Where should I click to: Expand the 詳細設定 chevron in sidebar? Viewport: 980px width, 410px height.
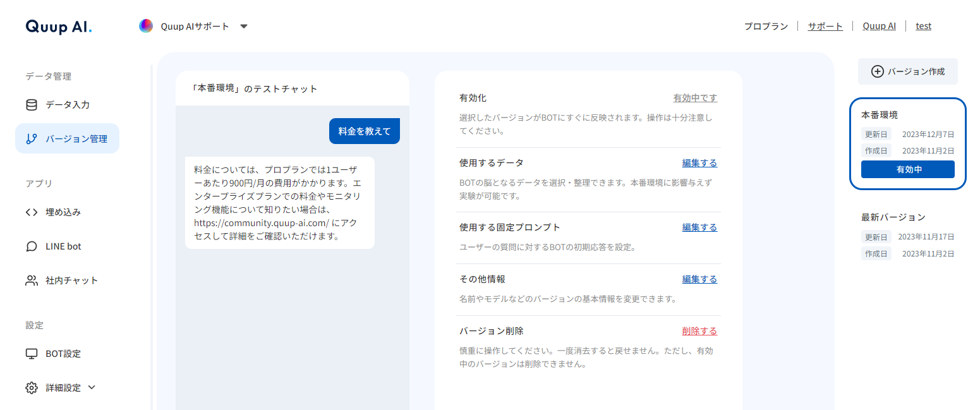point(92,387)
